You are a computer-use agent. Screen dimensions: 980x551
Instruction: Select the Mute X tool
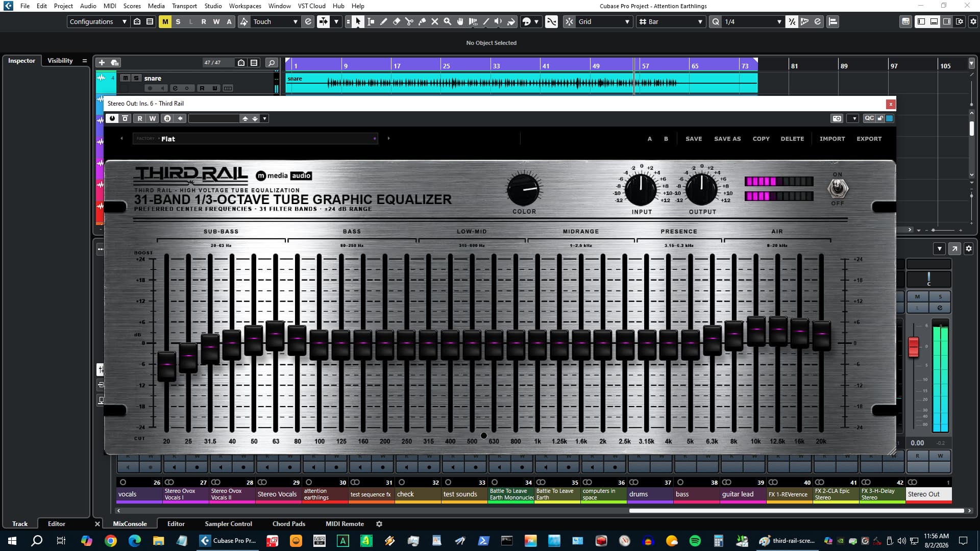click(434, 21)
